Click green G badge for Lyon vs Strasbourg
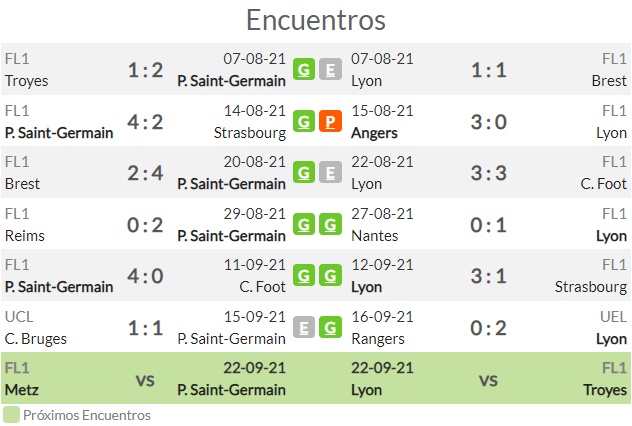632x426 pixels. coord(330,275)
